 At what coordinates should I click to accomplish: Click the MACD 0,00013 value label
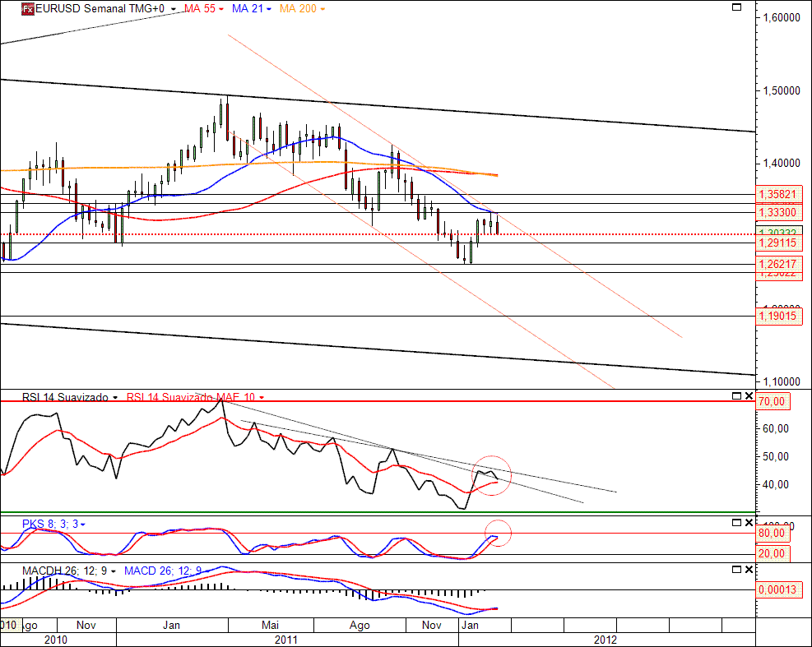pyautogui.click(x=778, y=589)
